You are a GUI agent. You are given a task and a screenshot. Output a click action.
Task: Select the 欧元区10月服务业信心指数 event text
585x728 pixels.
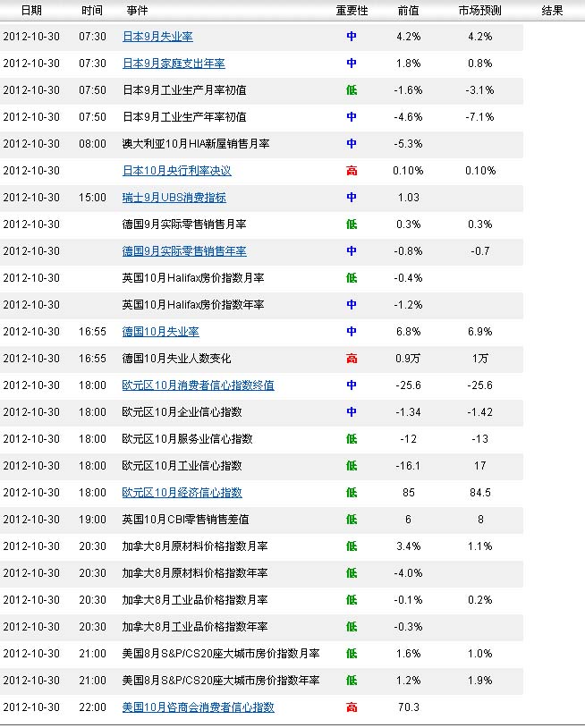(188, 439)
